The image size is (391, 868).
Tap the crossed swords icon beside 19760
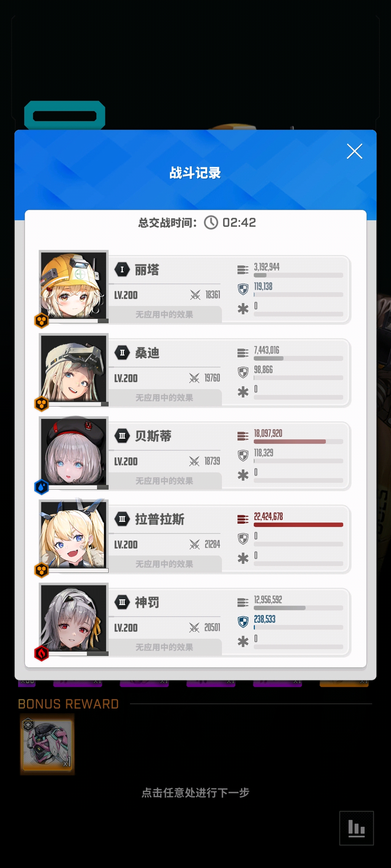pyautogui.click(x=194, y=378)
